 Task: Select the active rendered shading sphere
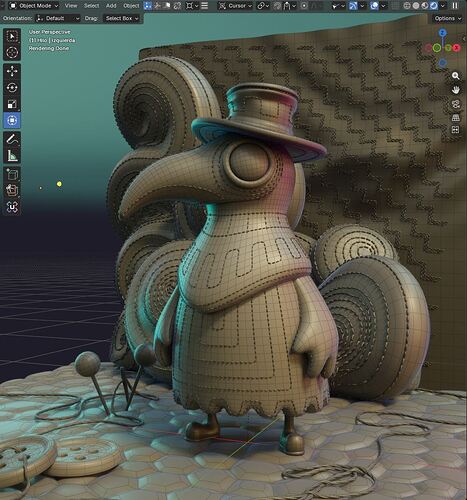434,6
